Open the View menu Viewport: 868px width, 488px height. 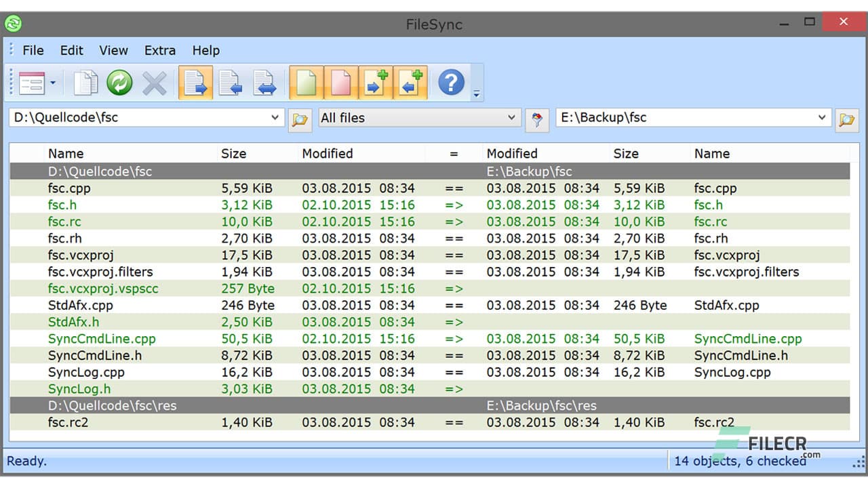113,50
